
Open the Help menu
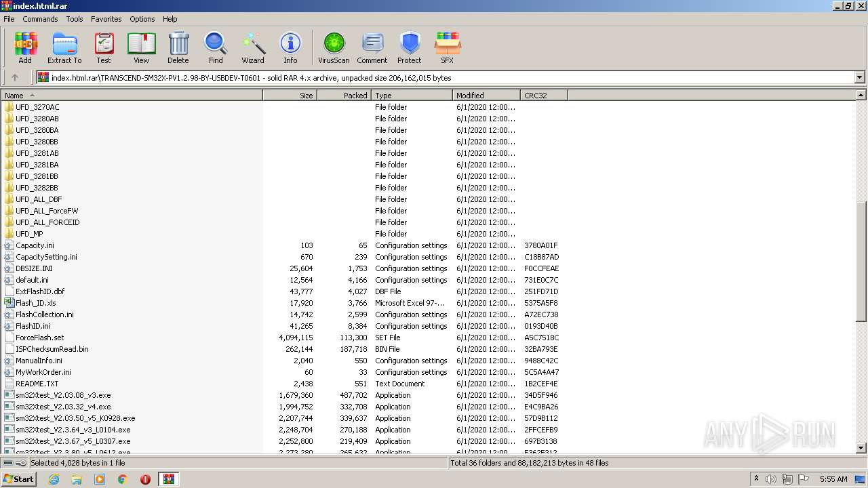pyautogui.click(x=170, y=19)
